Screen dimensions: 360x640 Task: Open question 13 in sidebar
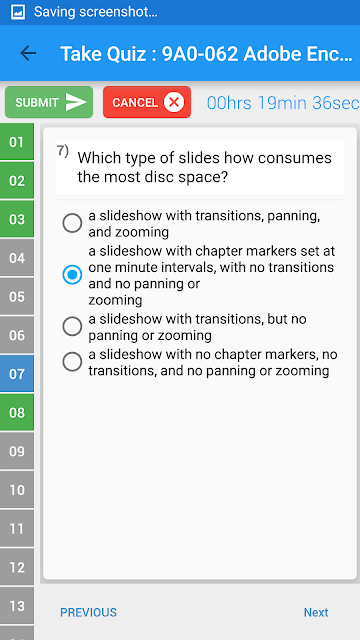(x=17, y=606)
